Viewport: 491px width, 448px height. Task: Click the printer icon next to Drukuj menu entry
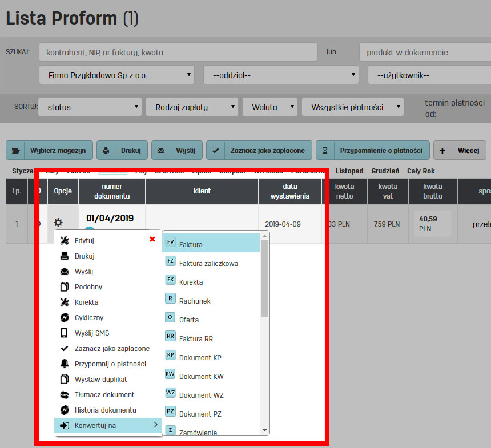[64, 256]
